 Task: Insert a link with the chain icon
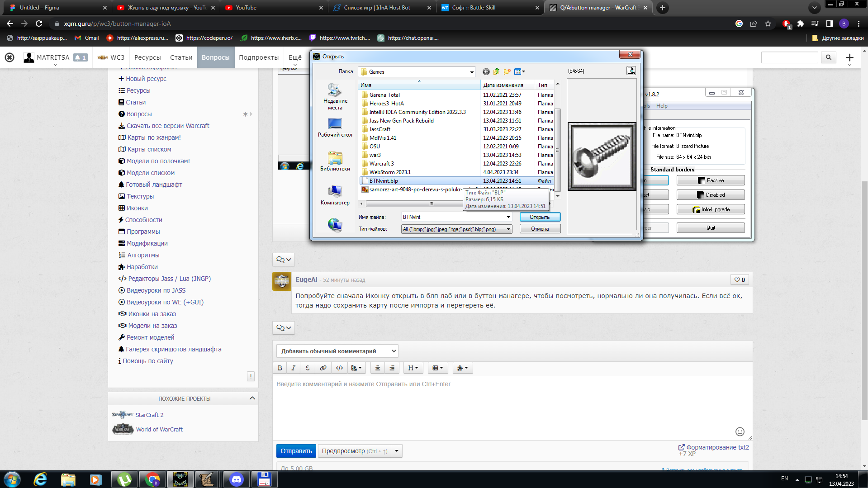(323, 368)
